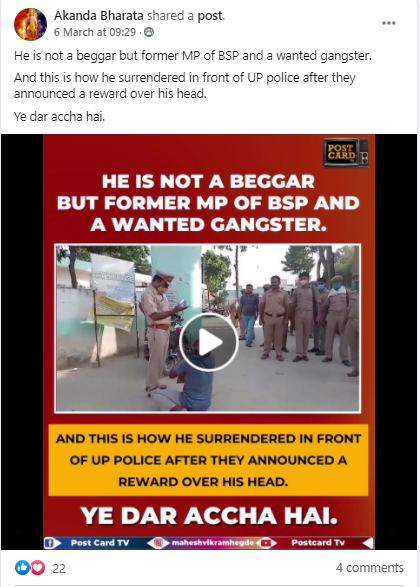Viewport: 420px width, 587px height.
Task: Open Akanda Bharata profile name link
Action: (99, 16)
